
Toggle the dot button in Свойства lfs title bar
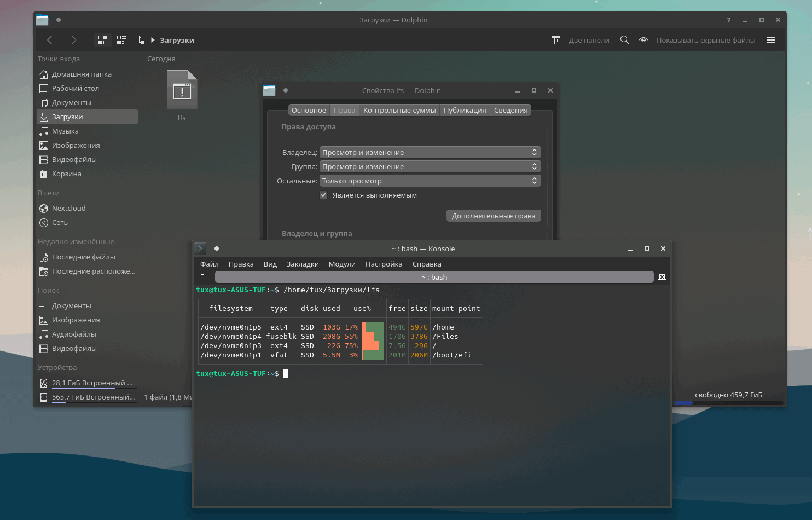point(286,90)
